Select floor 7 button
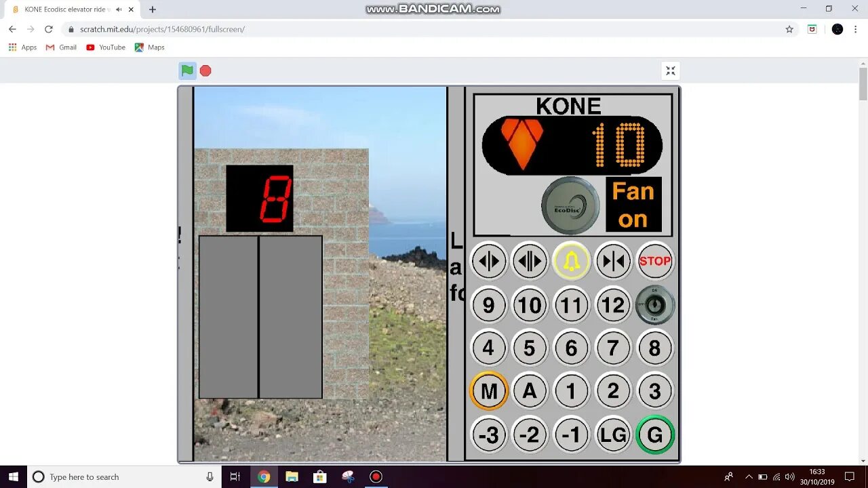868x488 pixels. 613,348
